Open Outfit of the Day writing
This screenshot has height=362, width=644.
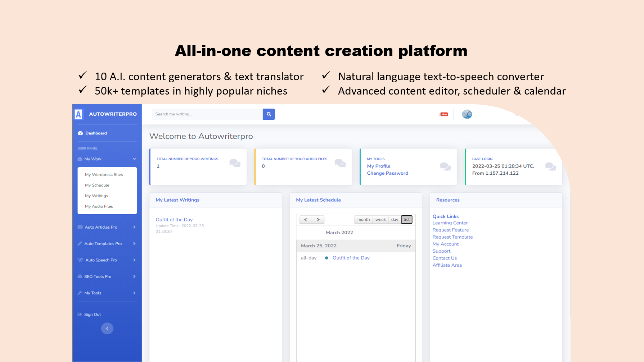tap(174, 220)
